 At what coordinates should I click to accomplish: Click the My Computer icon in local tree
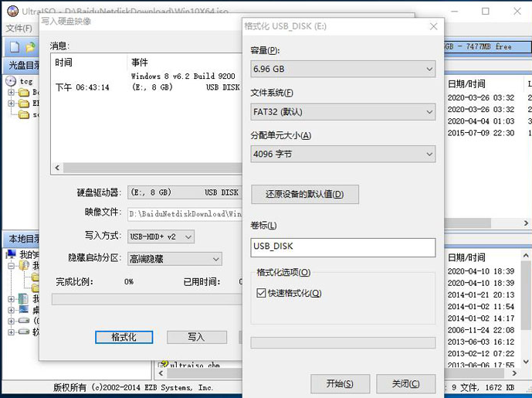pos(12,254)
